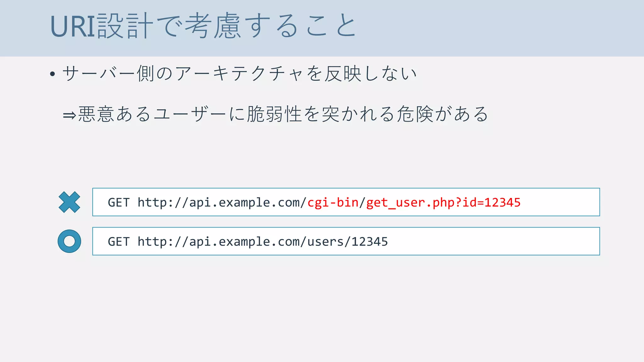Click the red cgi-bin text
Image resolution: width=644 pixels, height=362 pixels.
pyautogui.click(x=333, y=202)
